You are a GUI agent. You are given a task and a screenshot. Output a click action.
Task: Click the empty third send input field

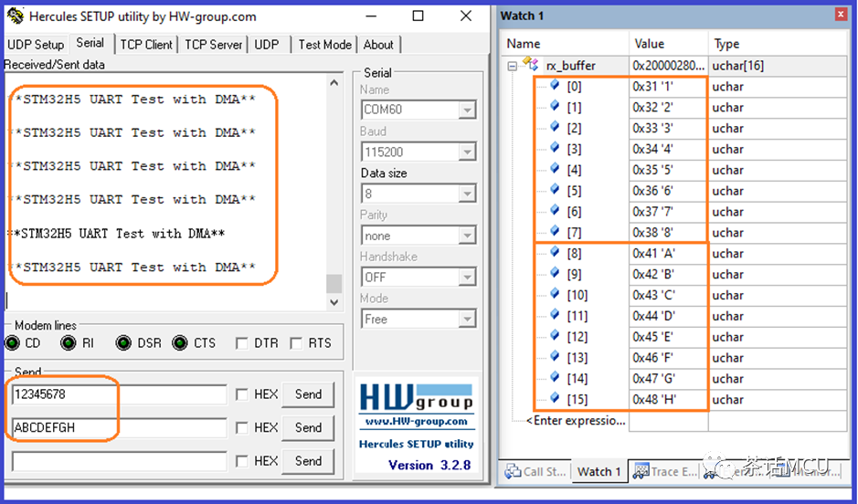[x=120, y=461]
